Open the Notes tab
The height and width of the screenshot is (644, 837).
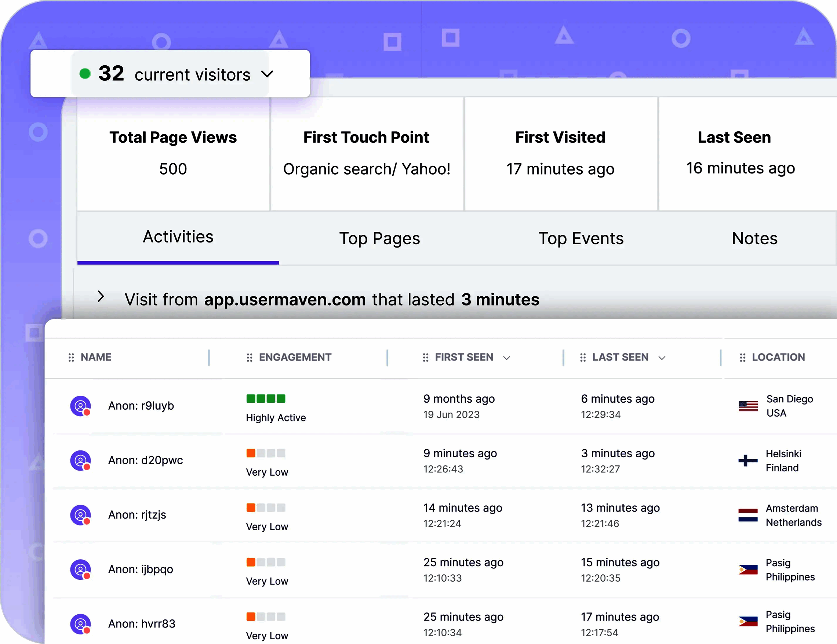[x=754, y=238]
